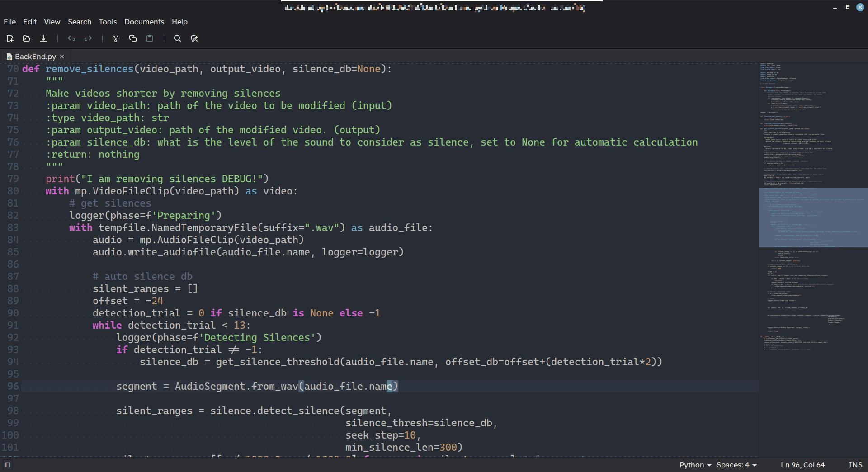Viewport: 868px width, 472px height.
Task: Click the Redo arrow icon
Action: tap(88, 38)
